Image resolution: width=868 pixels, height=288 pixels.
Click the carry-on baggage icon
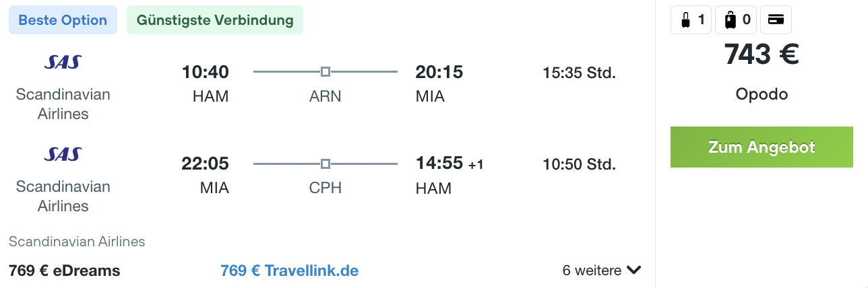click(x=686, y=20)
